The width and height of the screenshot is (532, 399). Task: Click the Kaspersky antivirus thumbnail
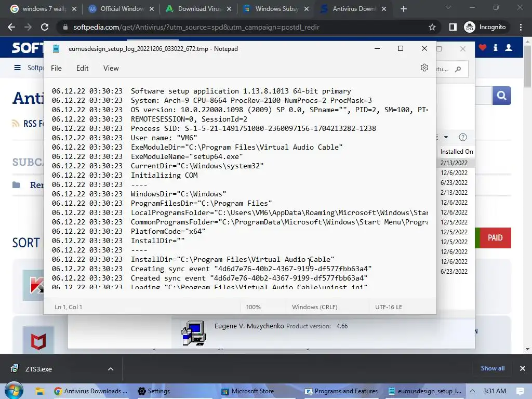click(x=33, y=285)
